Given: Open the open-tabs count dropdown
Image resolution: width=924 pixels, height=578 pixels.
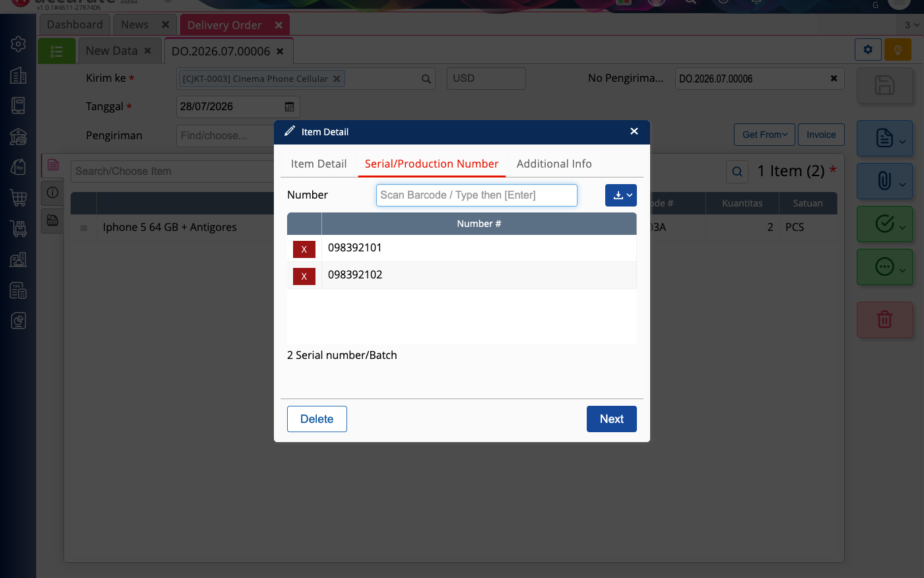Looking at the screenshot, I should 912,25.
